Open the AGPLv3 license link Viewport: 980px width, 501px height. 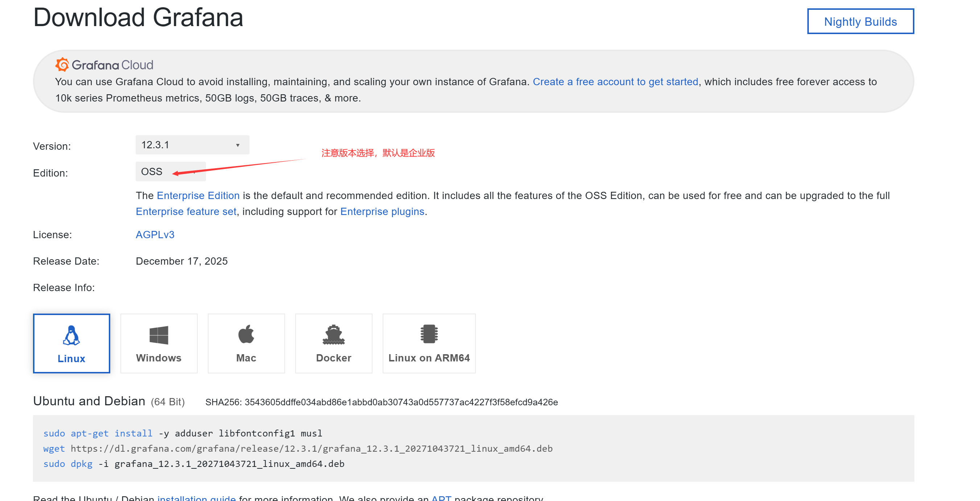[155, 235]
